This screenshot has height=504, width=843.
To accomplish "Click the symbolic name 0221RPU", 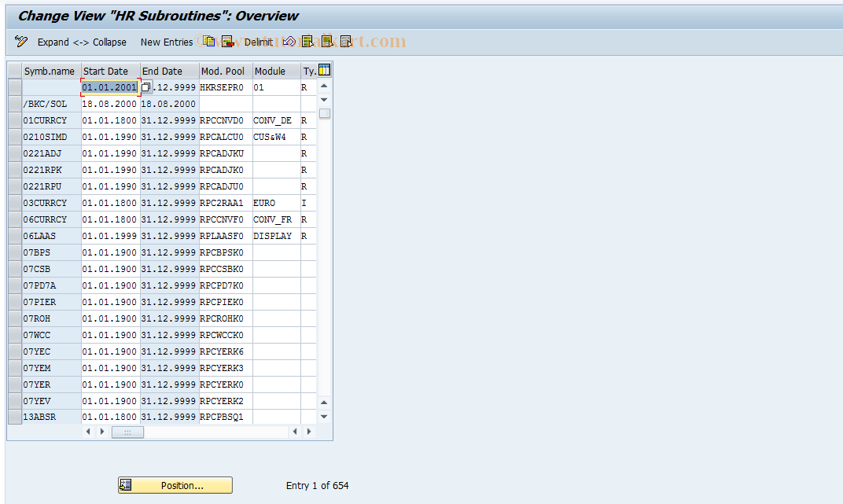I will click(52, 186).
